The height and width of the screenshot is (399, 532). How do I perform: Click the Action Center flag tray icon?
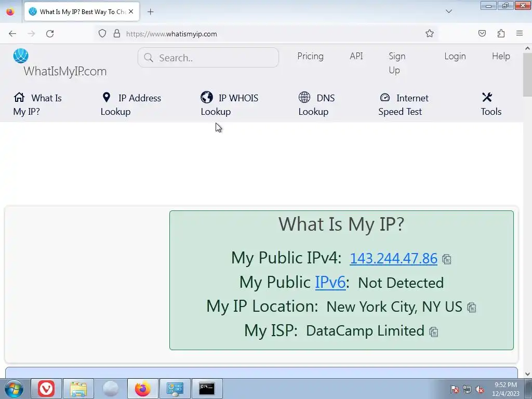tap(454, 390)
